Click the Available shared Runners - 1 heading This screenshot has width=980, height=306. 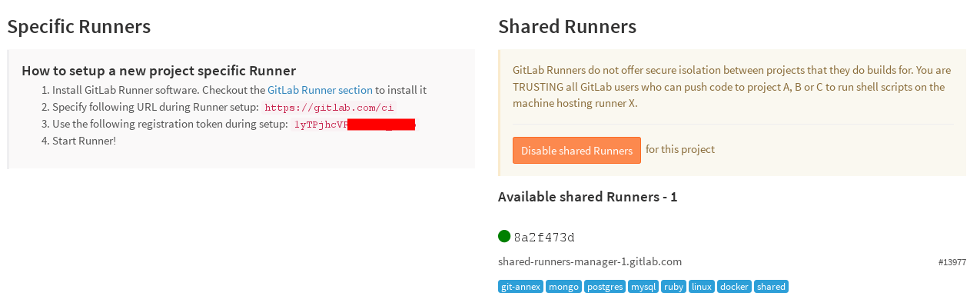point(587,197)
